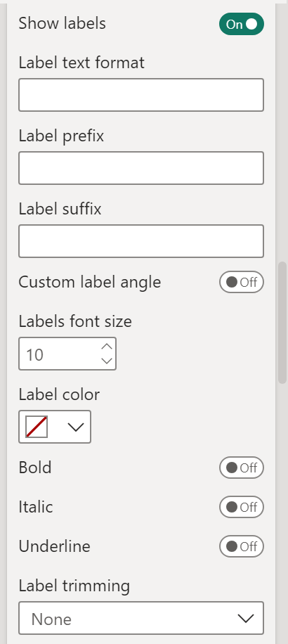Click the Custom label angle text
This screenshot has width=288, height=644.
90,282
